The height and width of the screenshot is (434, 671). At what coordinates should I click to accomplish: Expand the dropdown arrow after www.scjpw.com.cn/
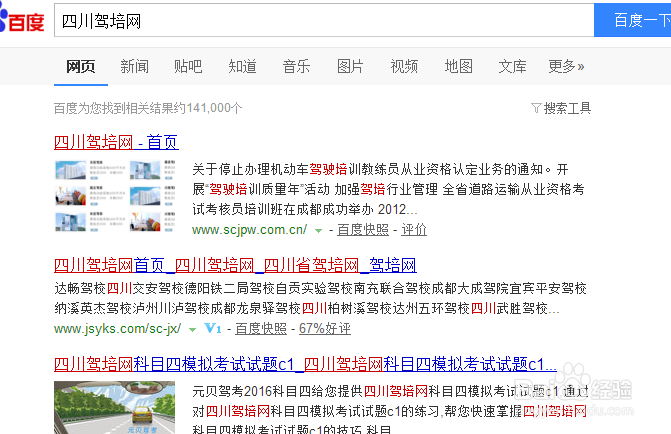click(318, 231)
